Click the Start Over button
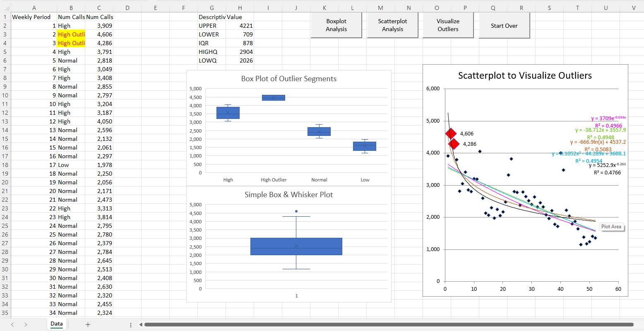 (504, 25)
